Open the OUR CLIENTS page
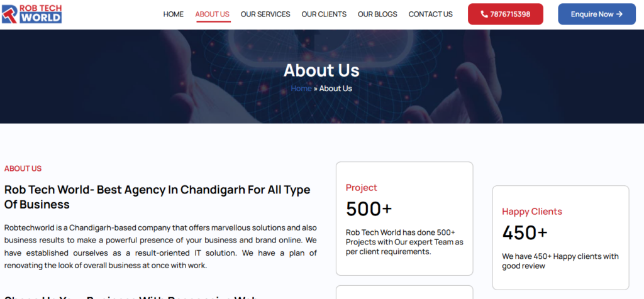This screenshot has width=644, height=299. click(324, 14)
